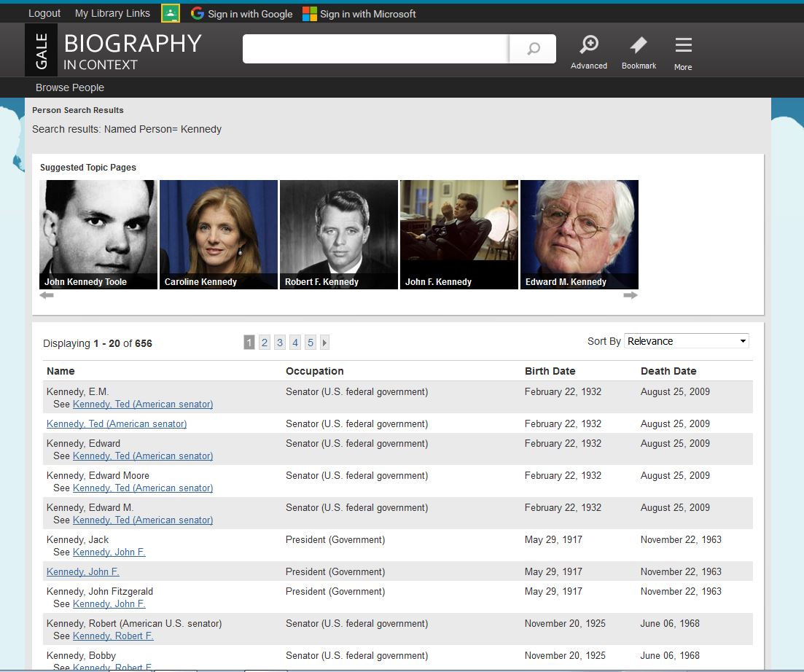Viewport: 804px width, 672px height.
Task: Click the See link under Kennedy, John Fitzgerald
Action: tap(109, 603)
